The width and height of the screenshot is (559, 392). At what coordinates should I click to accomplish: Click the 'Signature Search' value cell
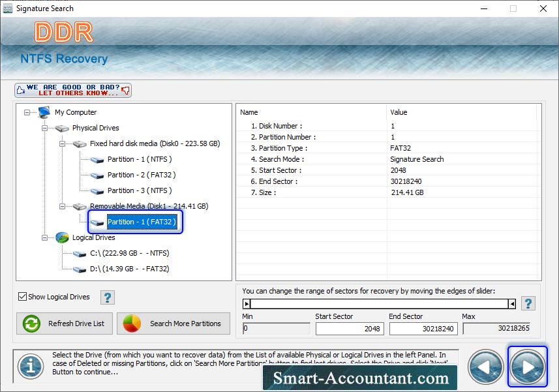[x=417, y=159]
